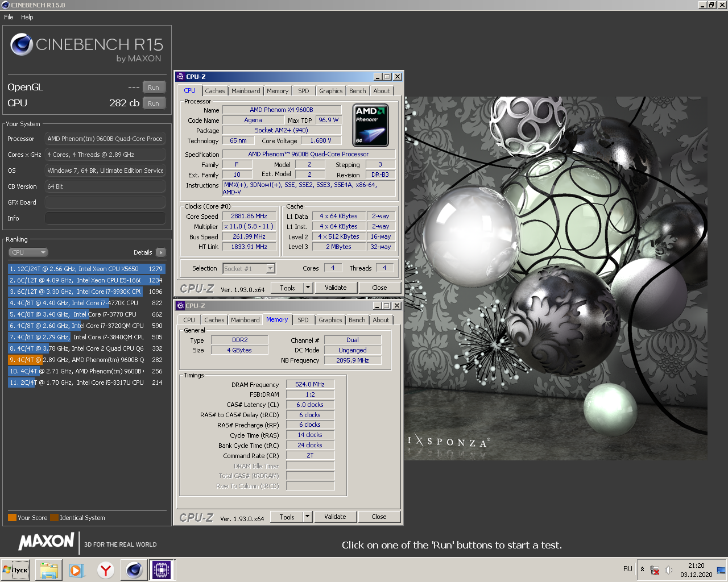Click Validate in upper CPU-Z window
The height and width of the screenshot is (582, 728).
pyautogui.click(x=336, y=288)
